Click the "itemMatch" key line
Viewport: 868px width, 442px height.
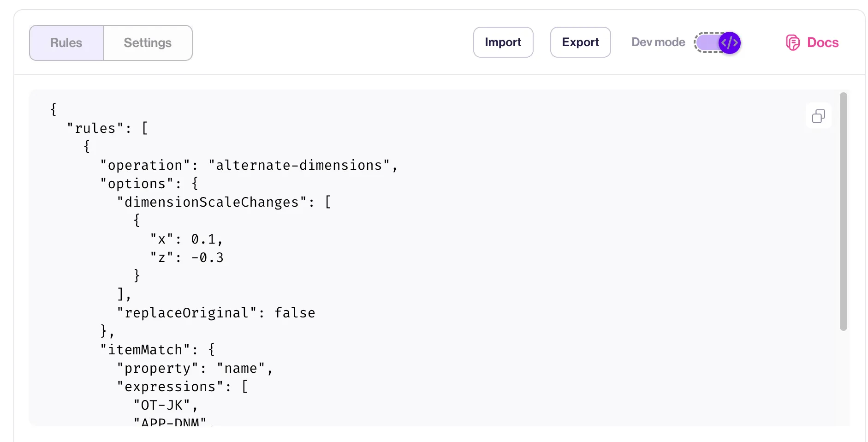click(157, 350)
